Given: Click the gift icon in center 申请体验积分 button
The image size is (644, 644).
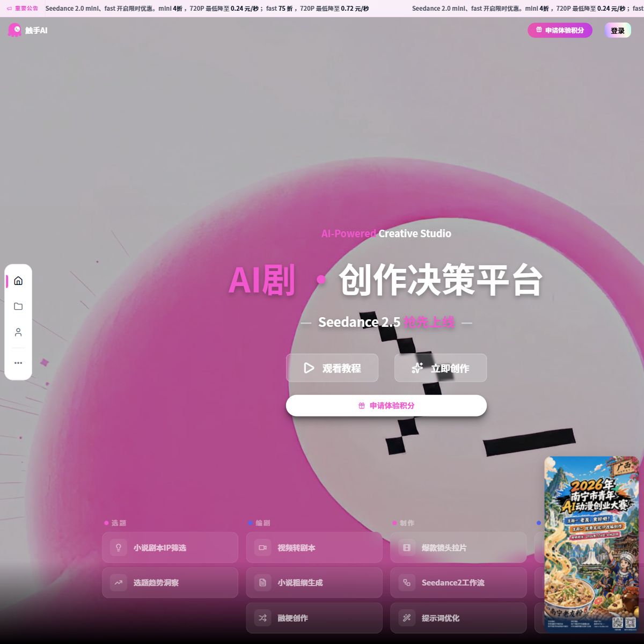Looking at the screenshot, I should click(362, 406).
